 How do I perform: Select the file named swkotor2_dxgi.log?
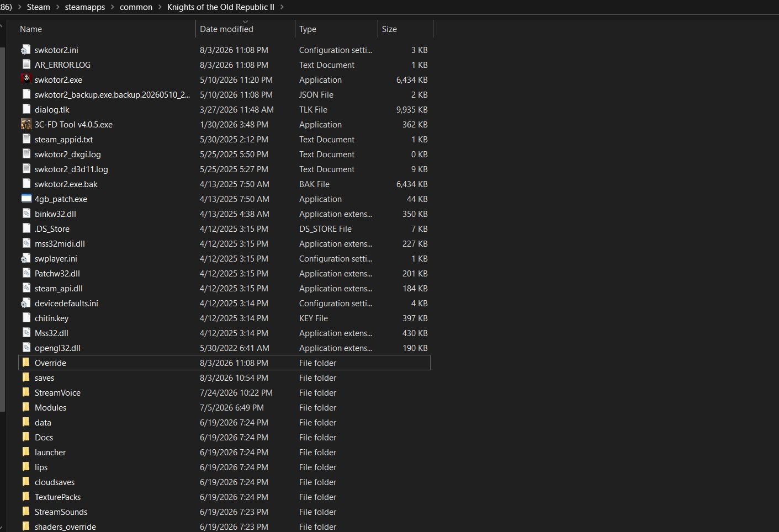pyautogui.click(x=68, y=154)
